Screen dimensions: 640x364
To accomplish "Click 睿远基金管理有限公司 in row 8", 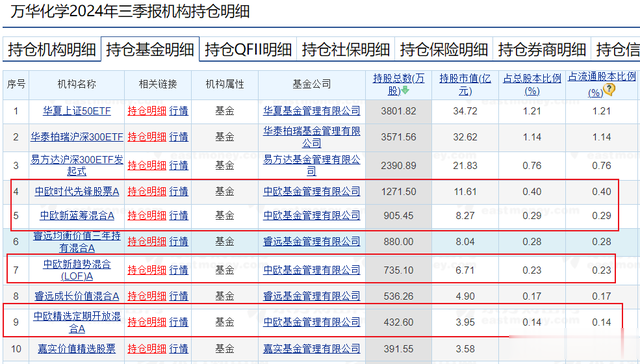I will [x=311, y=296].
